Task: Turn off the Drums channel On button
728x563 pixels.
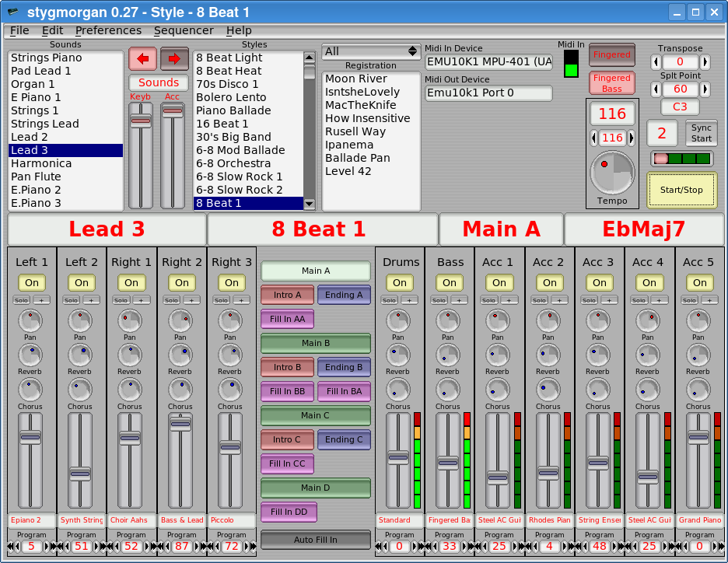Action: (x=399, y=283)
